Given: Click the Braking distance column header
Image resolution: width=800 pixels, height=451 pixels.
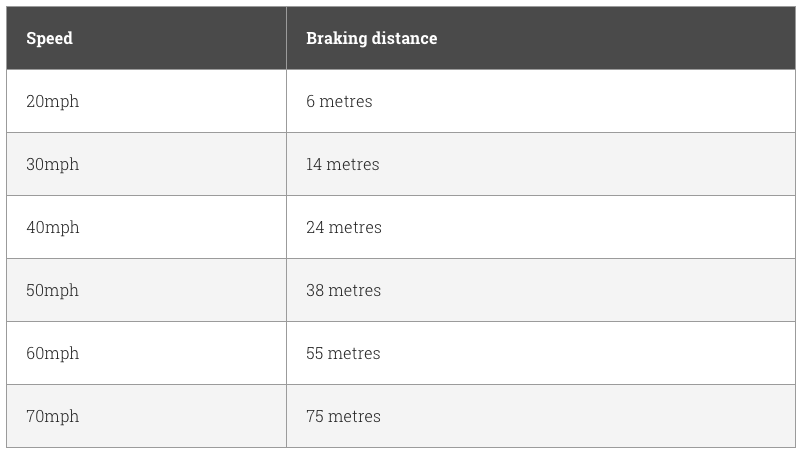Looking at the screenshot, I should [x=371, y=39].
